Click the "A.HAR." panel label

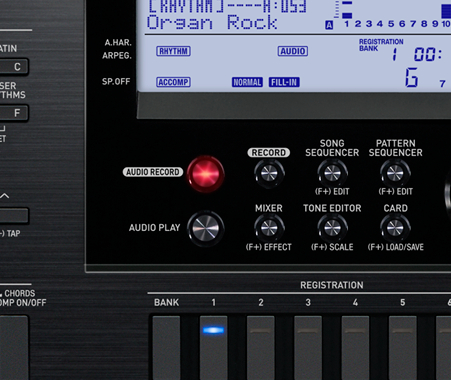point(118,42)
